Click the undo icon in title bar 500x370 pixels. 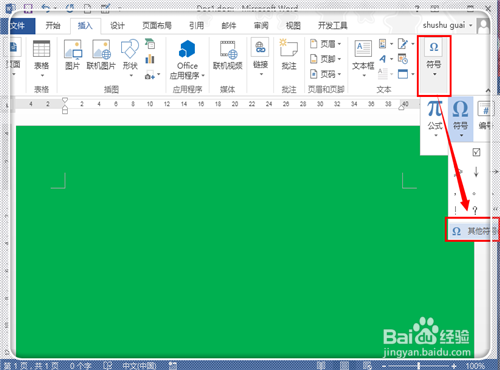pyautogui.click(x=45, y=8)
